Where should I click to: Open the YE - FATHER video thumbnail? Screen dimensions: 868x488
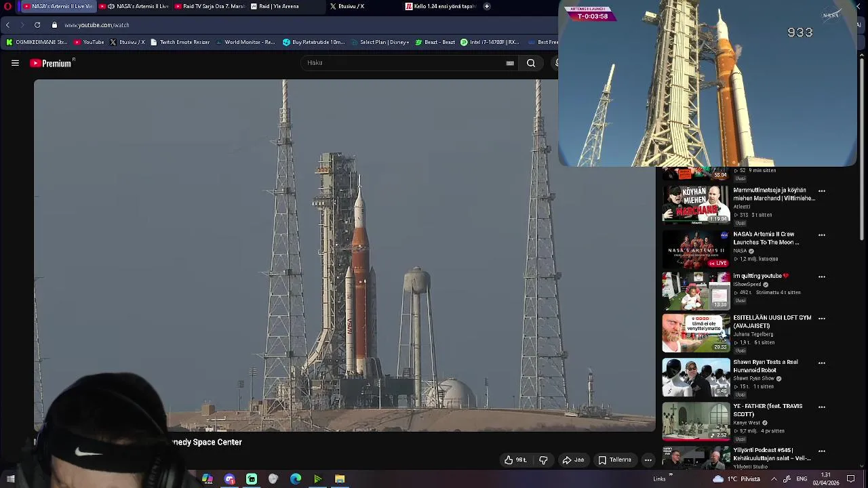coord(696,421)
